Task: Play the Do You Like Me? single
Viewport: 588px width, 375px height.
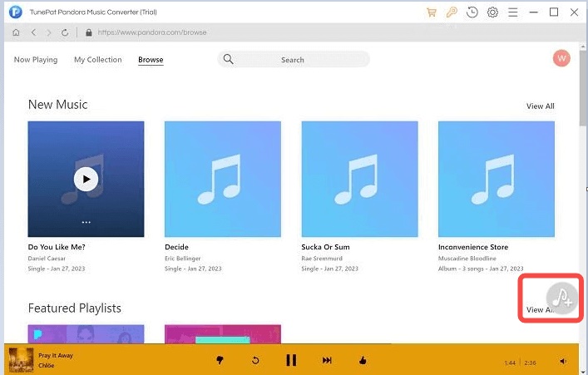Action: 86,180
